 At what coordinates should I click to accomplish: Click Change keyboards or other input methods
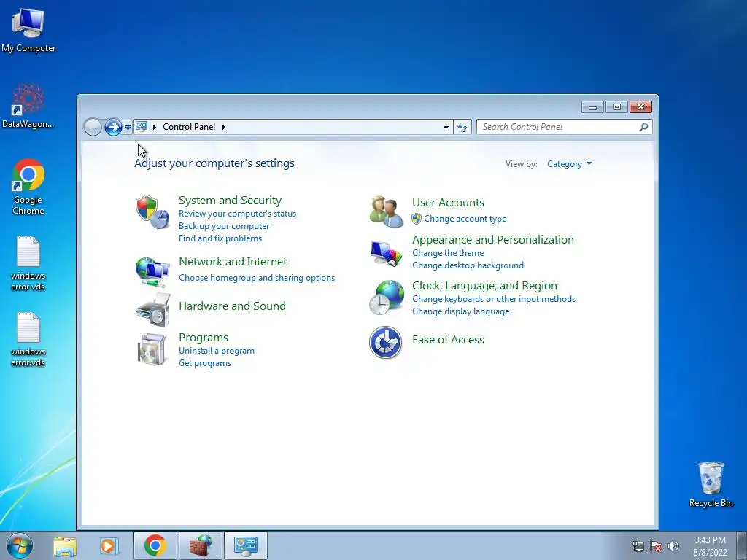coord(494,298)
